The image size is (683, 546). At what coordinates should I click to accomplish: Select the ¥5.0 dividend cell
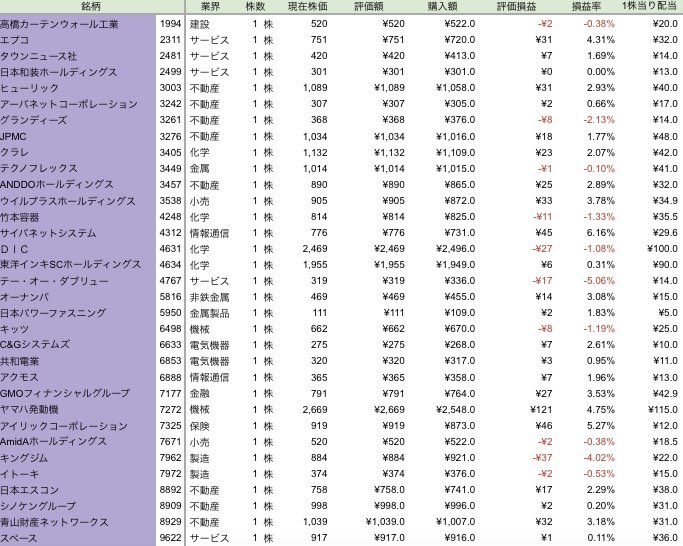coord(668,313)
